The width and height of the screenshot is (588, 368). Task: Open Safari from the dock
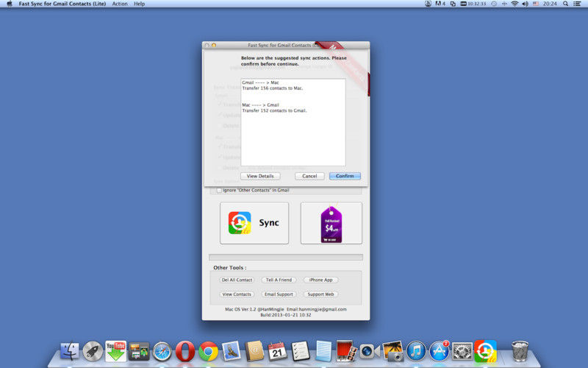tap(162, 352)
